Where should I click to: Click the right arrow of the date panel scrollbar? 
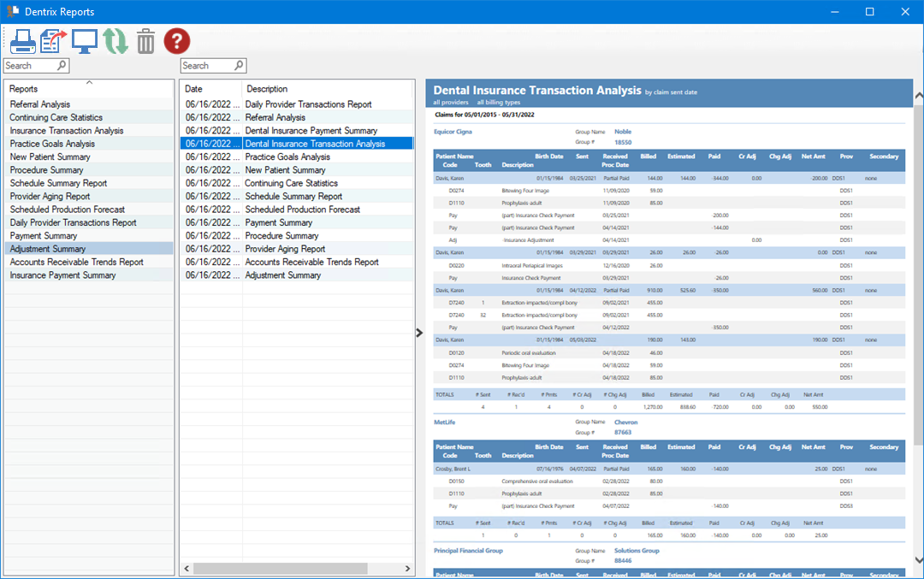[x=407, y=568]
